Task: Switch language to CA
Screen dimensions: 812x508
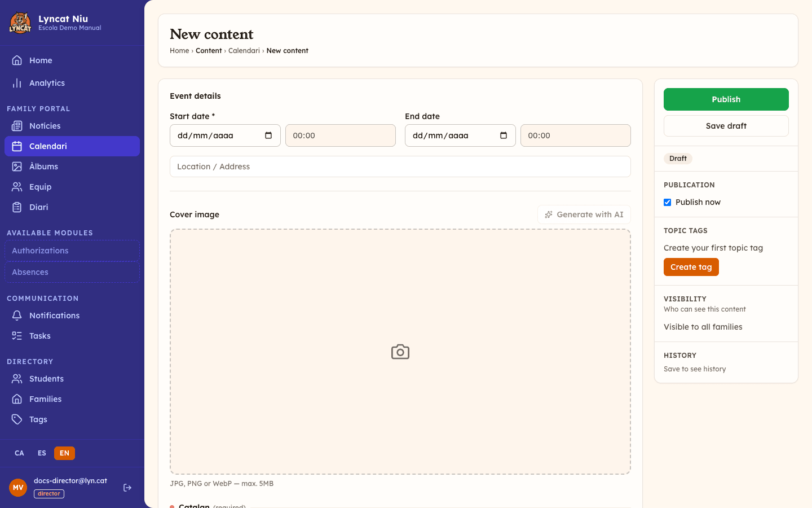Action: click(x=19, y=453)
